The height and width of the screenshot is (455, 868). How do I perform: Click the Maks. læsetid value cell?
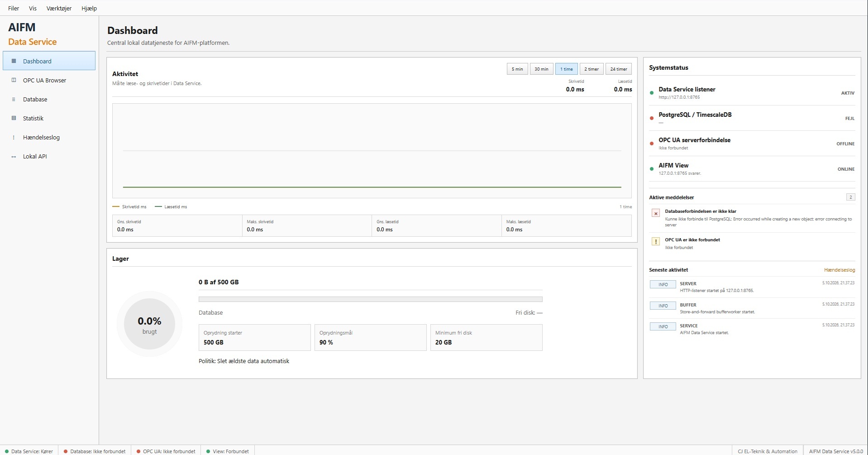coord(567,225)
